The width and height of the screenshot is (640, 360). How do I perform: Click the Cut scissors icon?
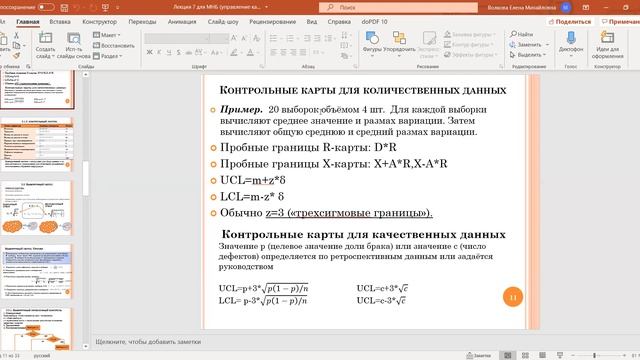click(x=16, y=36)
